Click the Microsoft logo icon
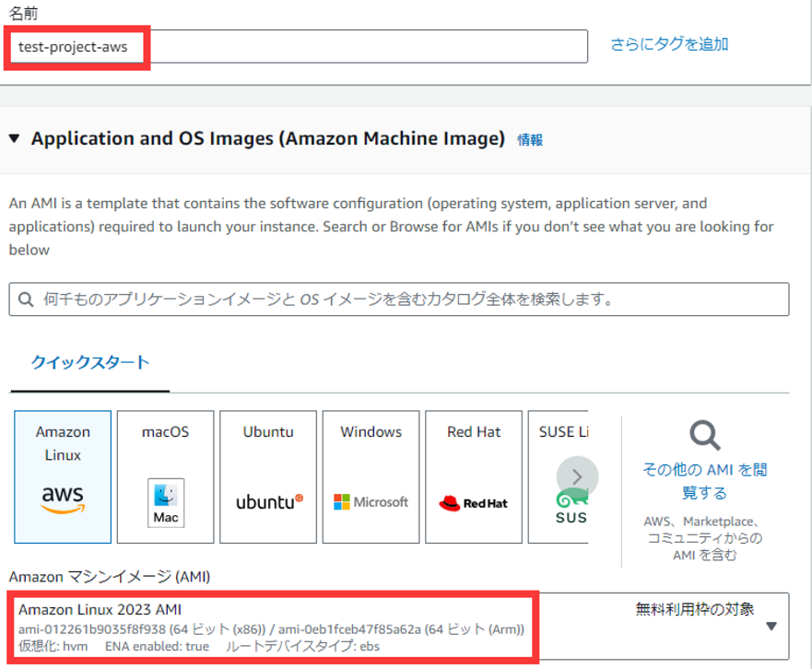This screenshot has height=669, width=812. pos(371,501)
